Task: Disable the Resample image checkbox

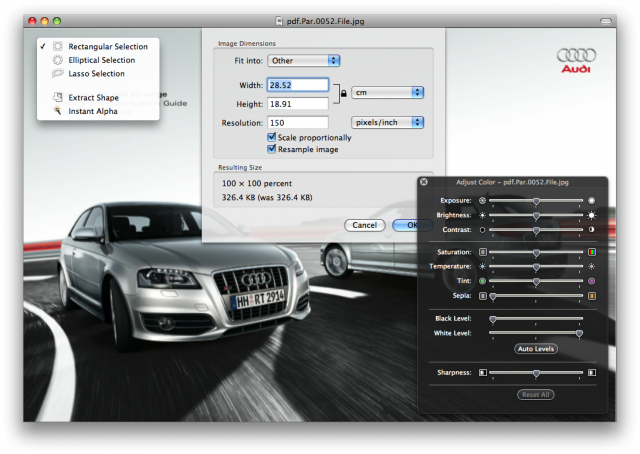Action: tap(272, 149)
